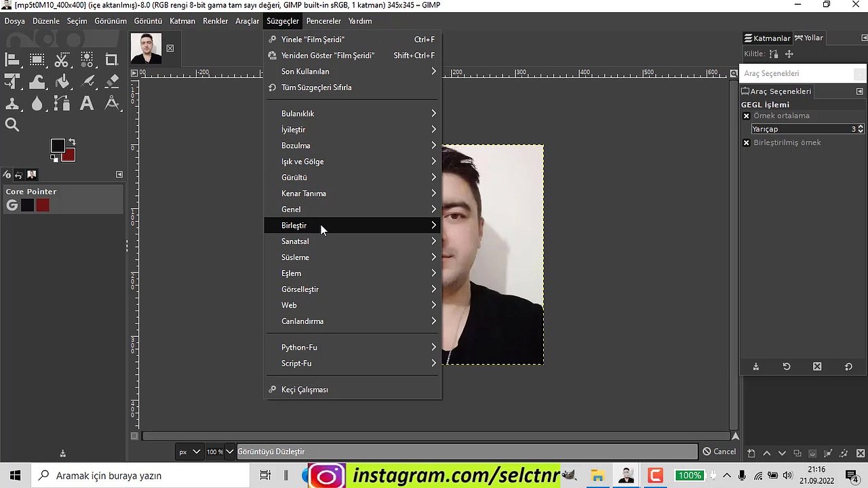Select the Measure compass tool
This screenshot has width=868, height=488.
(112, 104)
